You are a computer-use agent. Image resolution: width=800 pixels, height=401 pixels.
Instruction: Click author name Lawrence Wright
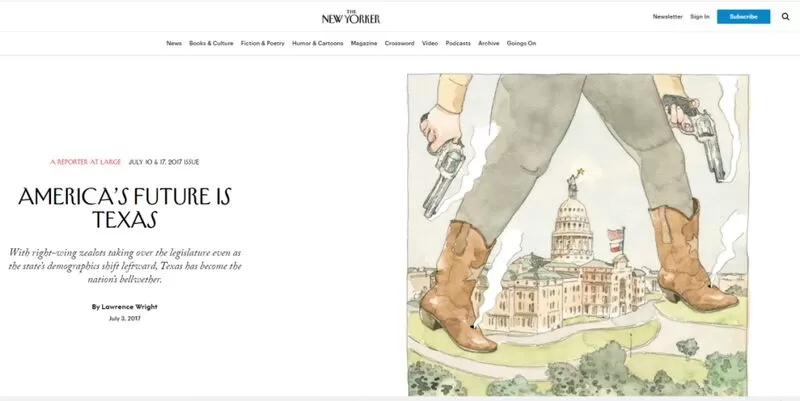[130, 307]
